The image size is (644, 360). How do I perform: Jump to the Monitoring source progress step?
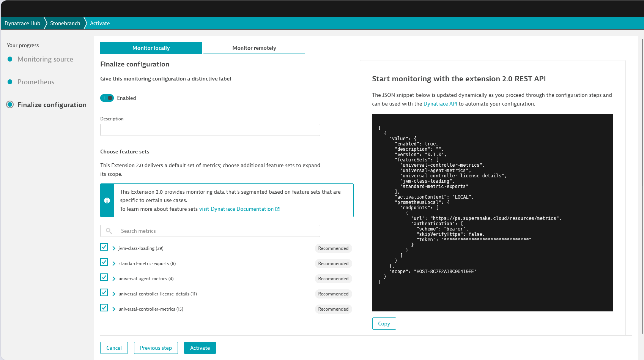(x=45, y=59)
